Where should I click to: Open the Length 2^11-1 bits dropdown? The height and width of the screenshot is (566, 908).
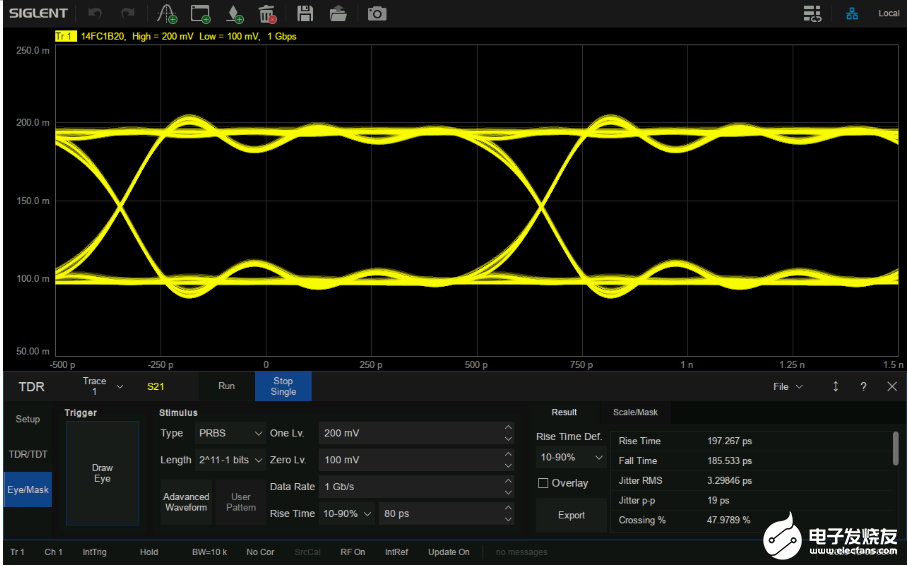tap(230, 460)
